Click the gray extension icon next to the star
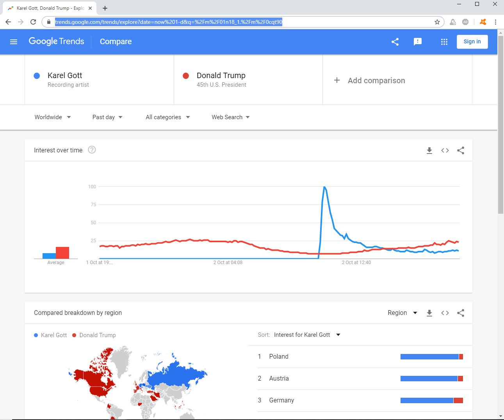504x420 pixels. click(453, 22)
